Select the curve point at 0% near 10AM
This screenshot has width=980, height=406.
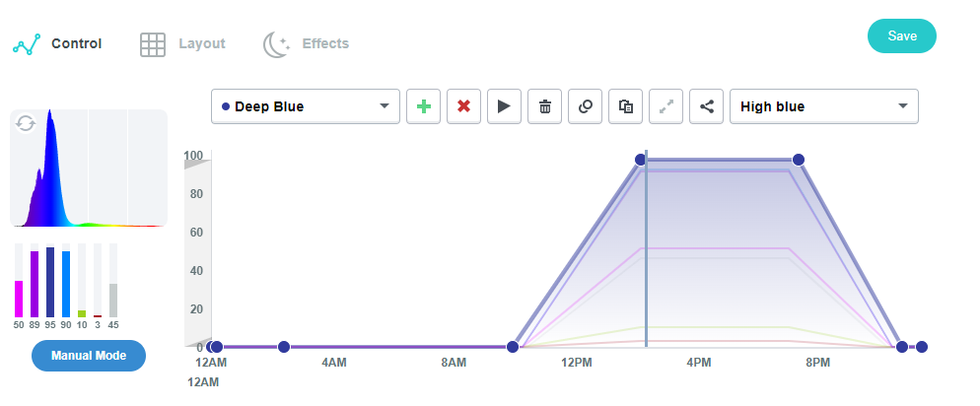tap(513, 347)
